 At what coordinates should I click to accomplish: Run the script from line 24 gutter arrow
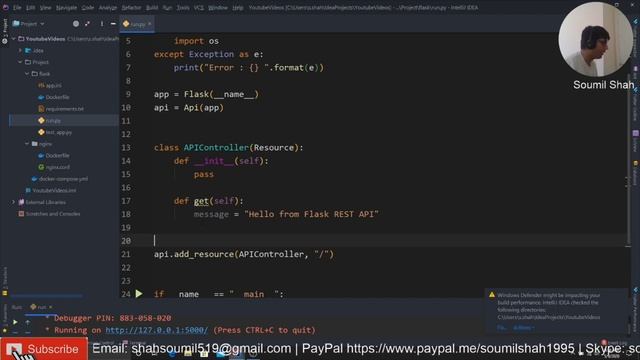pyautogui.click(x=139, y=294)
